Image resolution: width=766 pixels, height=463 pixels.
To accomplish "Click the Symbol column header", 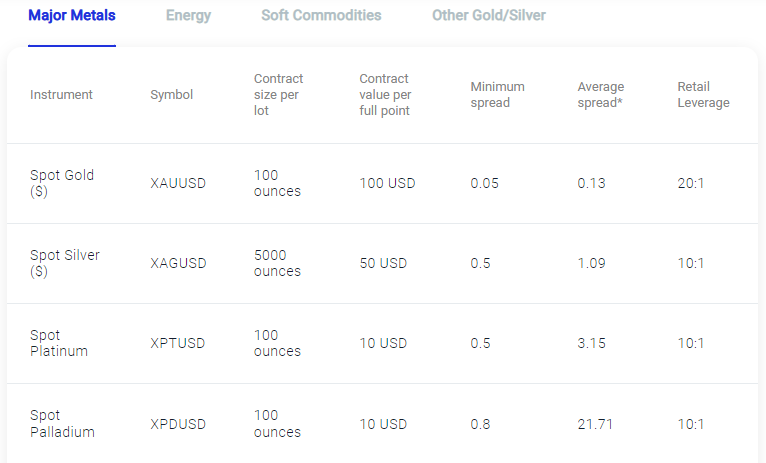I will click(171, 95).
